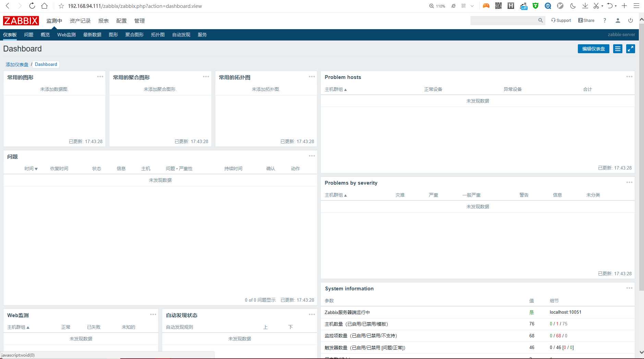Image resolution: width=644 pixels, height=359 pixels.
Task: Open the browser hamburger main menu
Action: click(x=636, y=6)
